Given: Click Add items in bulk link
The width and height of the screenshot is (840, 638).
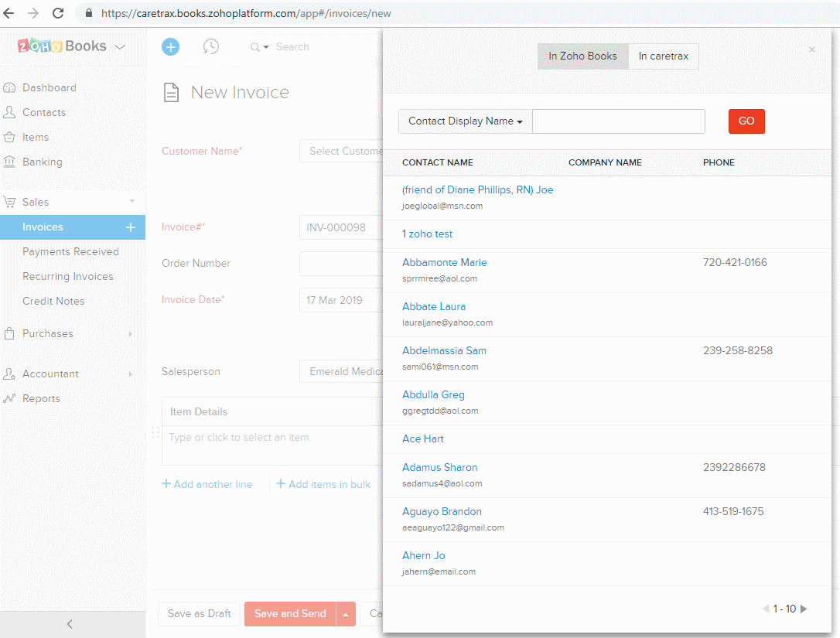Looking at the screenshot, I should (323, 484).
